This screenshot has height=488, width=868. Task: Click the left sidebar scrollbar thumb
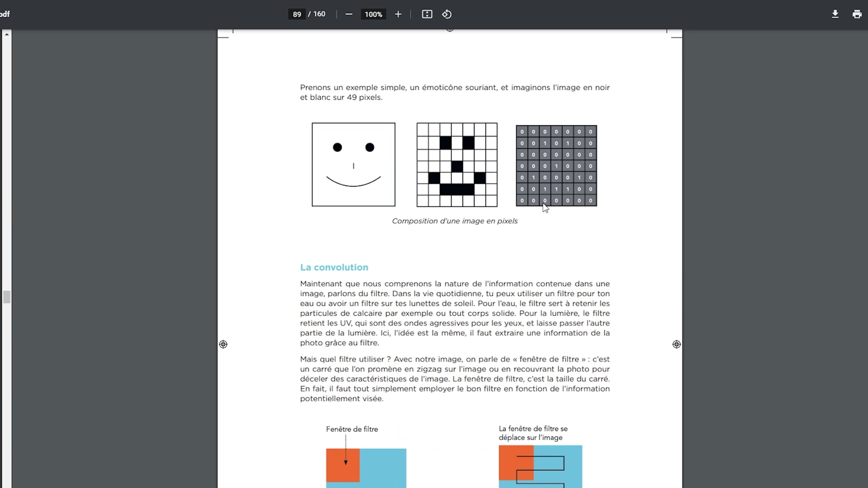[x=7, y=297]
